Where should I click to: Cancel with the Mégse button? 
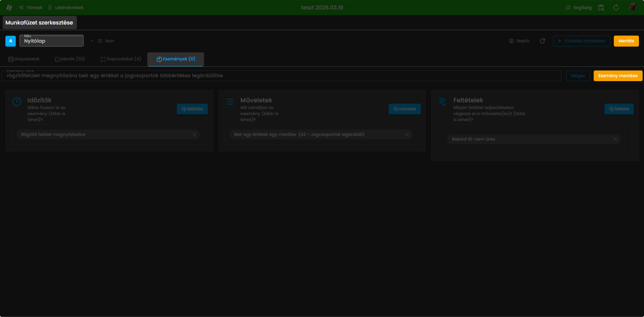[578, 76]
